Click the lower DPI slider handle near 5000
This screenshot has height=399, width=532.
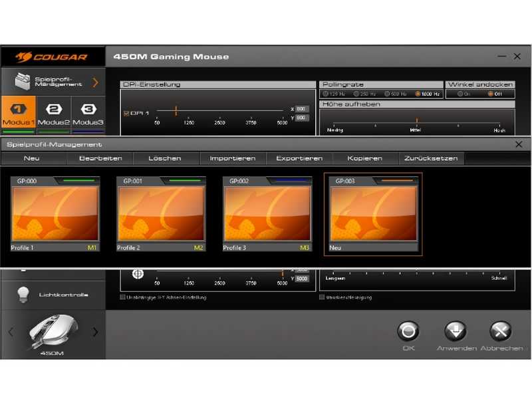pyautogui.click(x=282, y=273)
